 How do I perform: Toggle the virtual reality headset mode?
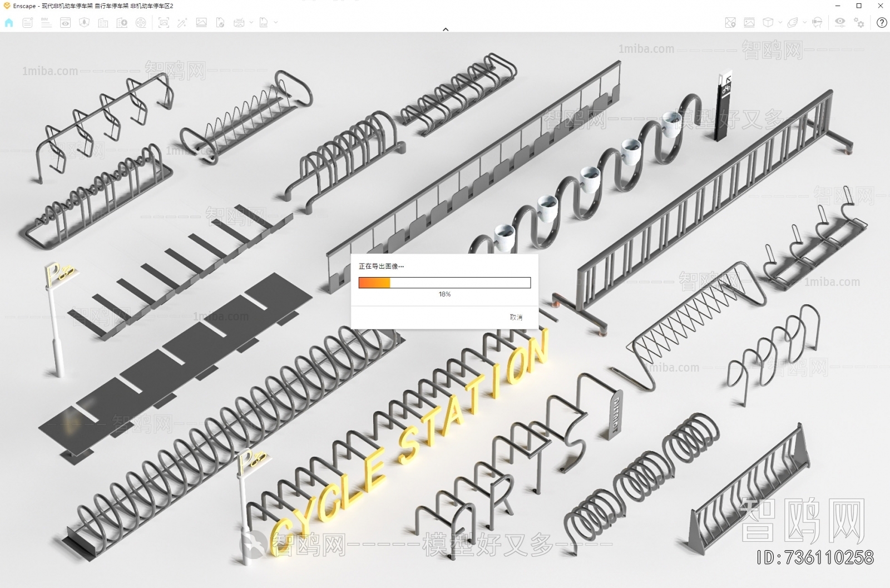click(817, 23)
